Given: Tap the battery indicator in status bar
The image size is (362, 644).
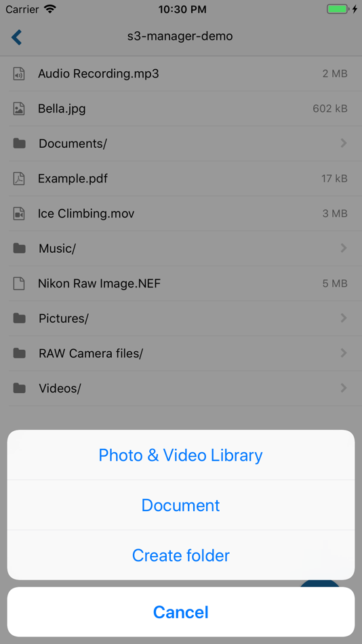Looking at the screenshot, I should [338, 9].
